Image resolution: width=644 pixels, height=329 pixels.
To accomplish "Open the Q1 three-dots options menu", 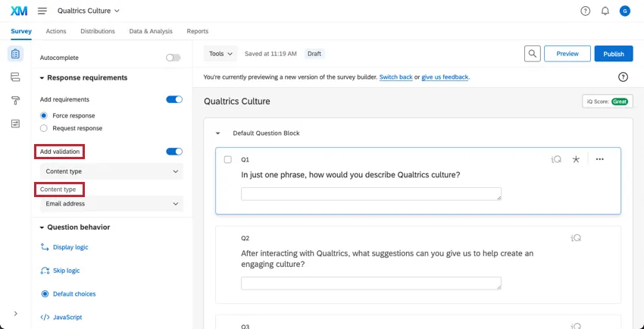I will (x=600, y=159).
